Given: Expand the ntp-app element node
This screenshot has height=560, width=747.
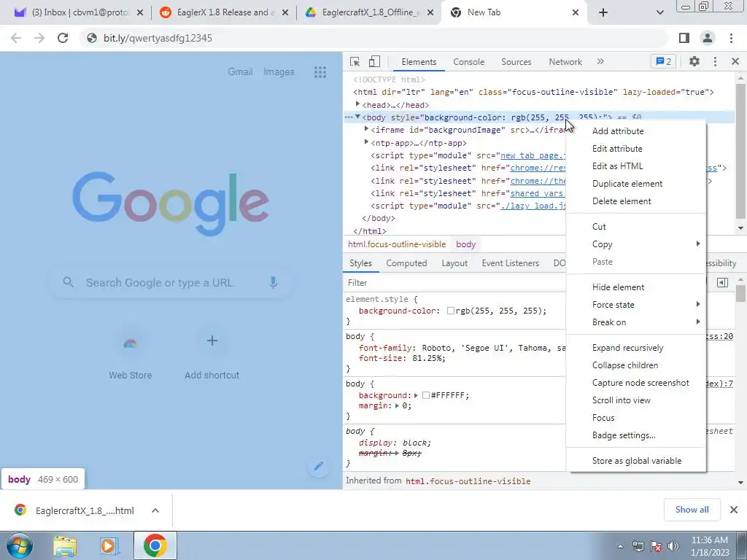Looking at the screenshot, I should (x=366, y=142).
